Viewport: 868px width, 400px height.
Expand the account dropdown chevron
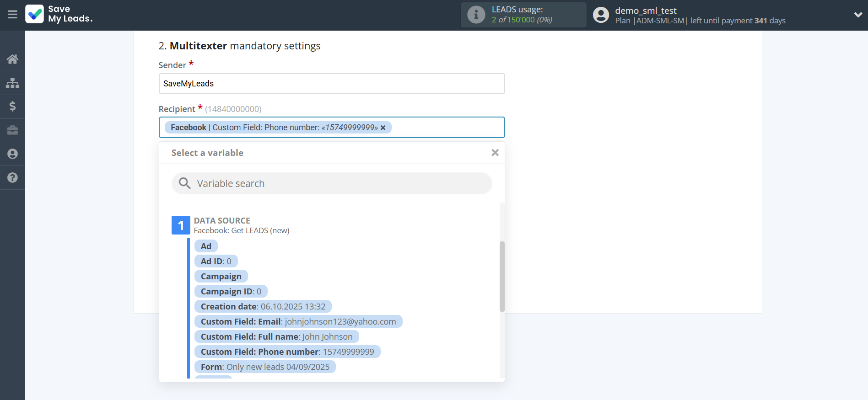point(858,15)
